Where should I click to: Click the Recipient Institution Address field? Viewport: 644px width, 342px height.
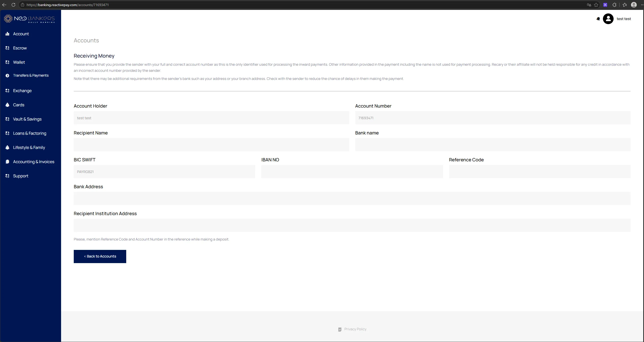[x=352, y=225]
